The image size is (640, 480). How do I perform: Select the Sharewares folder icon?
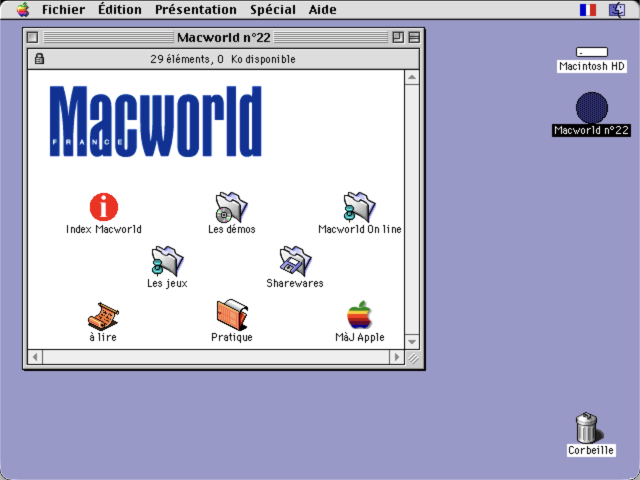click(296, 261)
